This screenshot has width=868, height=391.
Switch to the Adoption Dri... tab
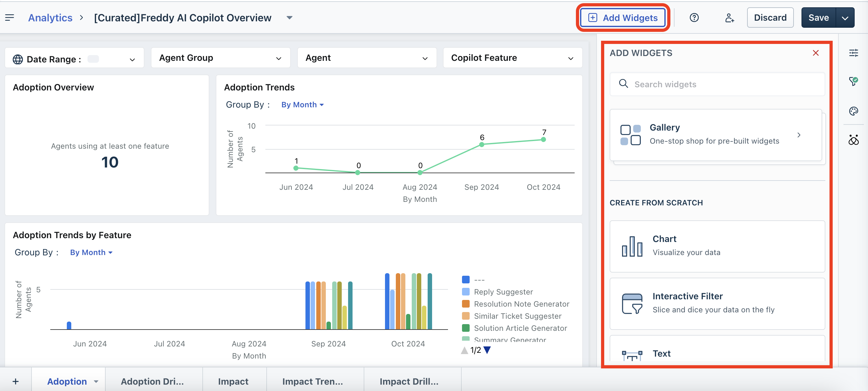152,381
